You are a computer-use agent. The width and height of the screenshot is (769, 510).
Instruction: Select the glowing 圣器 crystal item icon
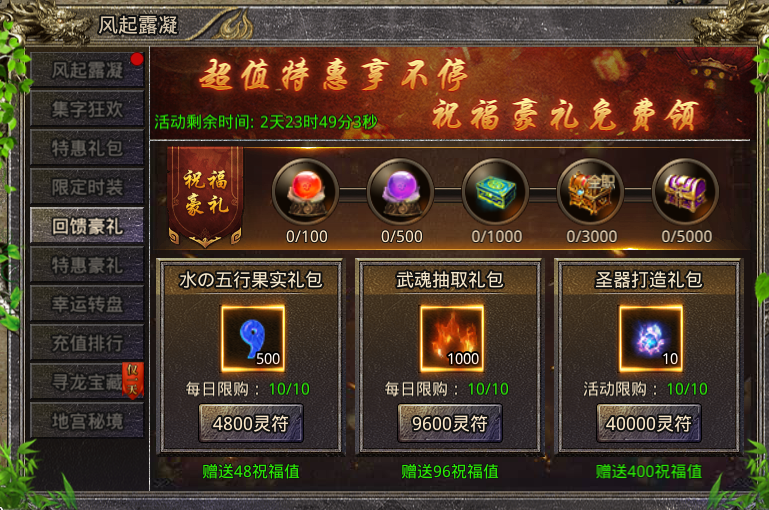651,338
